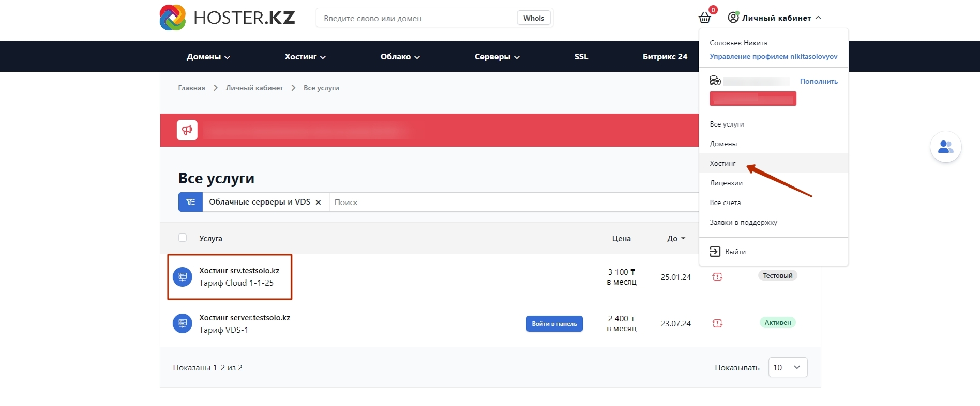Open the HOSTER.KZ logo home link
This screenshot has width=980, height=406.
227,18
